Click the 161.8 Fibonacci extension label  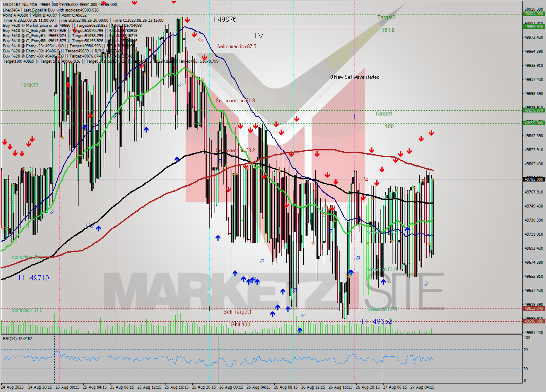click(x=388, y=31)
